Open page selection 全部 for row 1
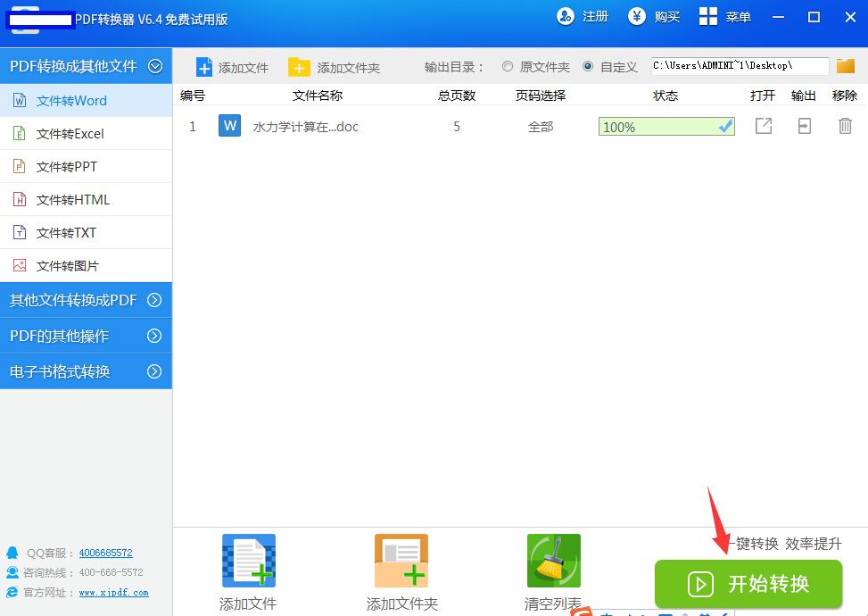The height and width of the screenshot is (616, 868). [541, 127]
